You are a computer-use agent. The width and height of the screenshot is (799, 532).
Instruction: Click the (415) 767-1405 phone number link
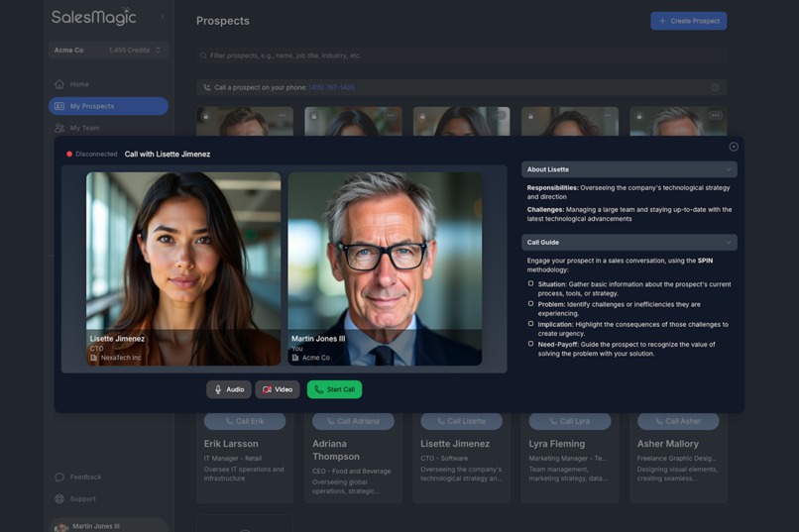pos(332,87)
